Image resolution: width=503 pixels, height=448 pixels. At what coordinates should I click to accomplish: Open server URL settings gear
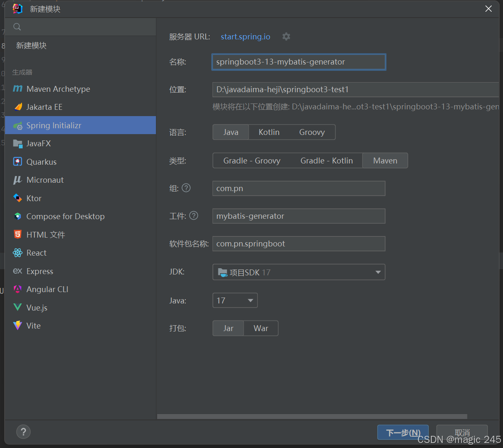click(286, 36)
